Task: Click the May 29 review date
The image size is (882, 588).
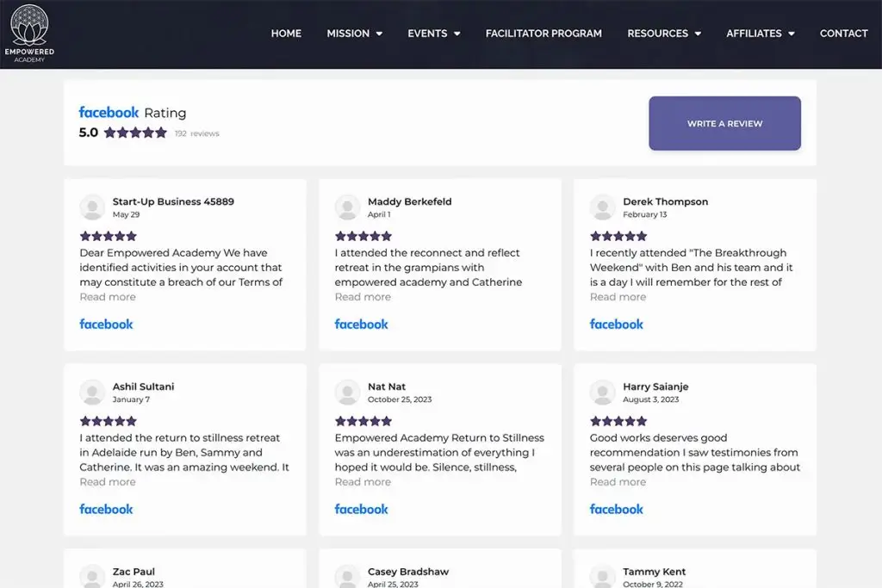Action: (126, 214)
